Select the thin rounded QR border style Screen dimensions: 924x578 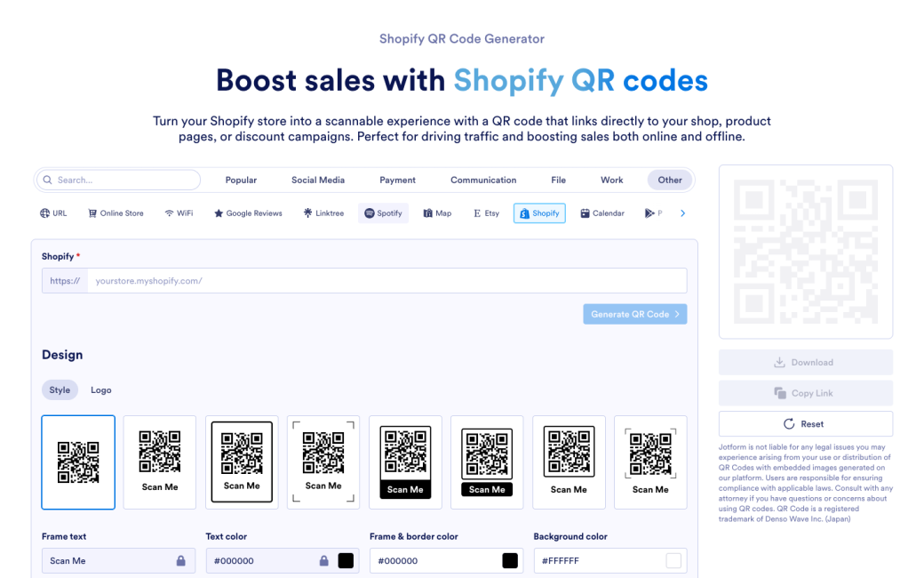tap(569, 462)
